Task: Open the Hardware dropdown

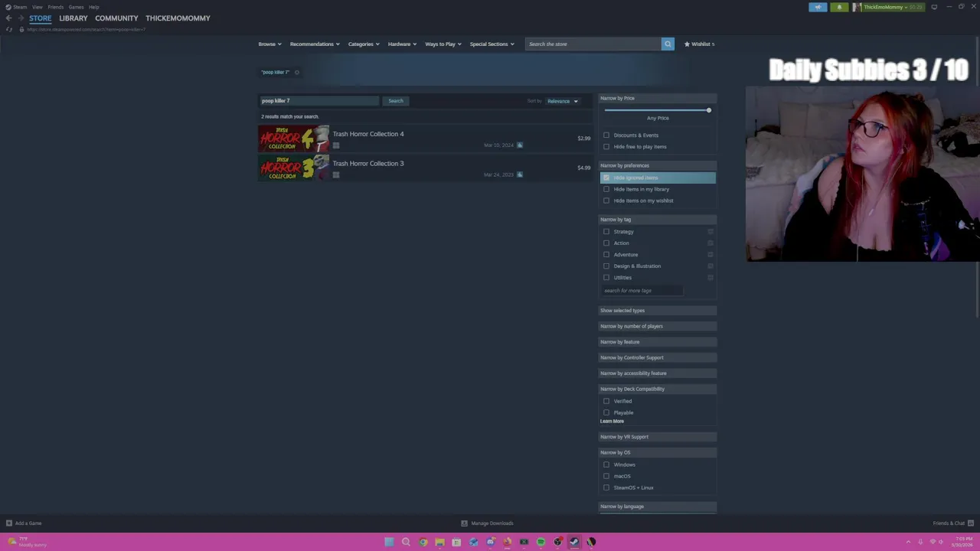Action: pyautogui.click(x=402, y=44)
